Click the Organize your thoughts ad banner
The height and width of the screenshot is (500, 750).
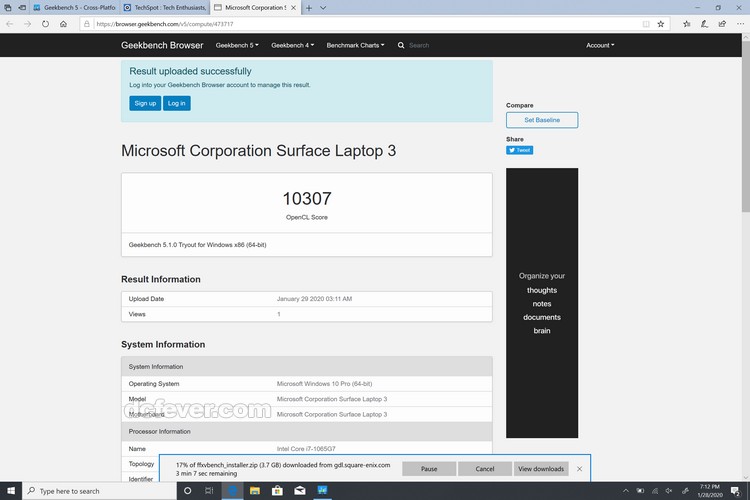pyautogui.click(x=542, y=303)
